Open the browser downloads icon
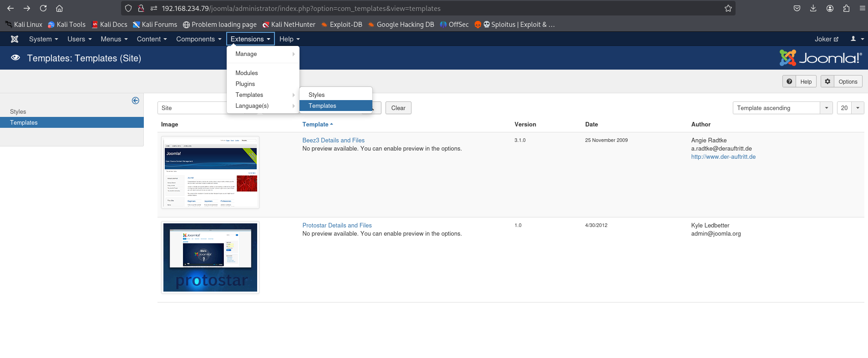This screenshot has height=358, width=868. click(x=813, y=8)
